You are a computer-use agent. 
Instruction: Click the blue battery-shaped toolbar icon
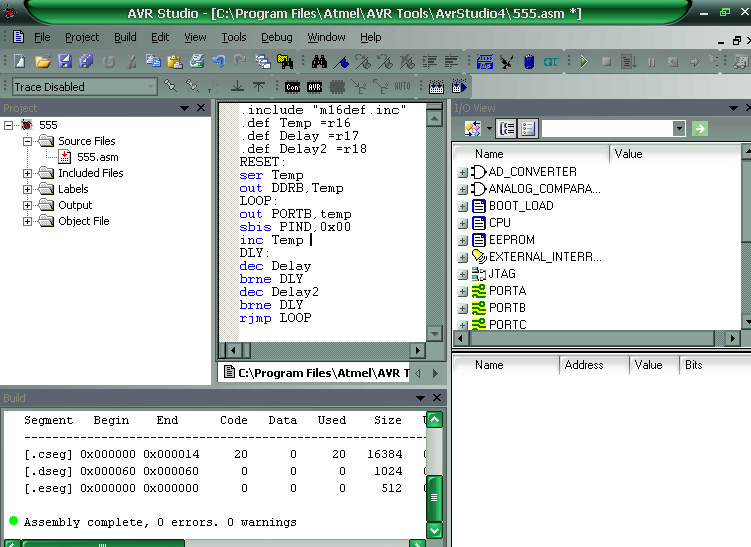click(529, 61)
